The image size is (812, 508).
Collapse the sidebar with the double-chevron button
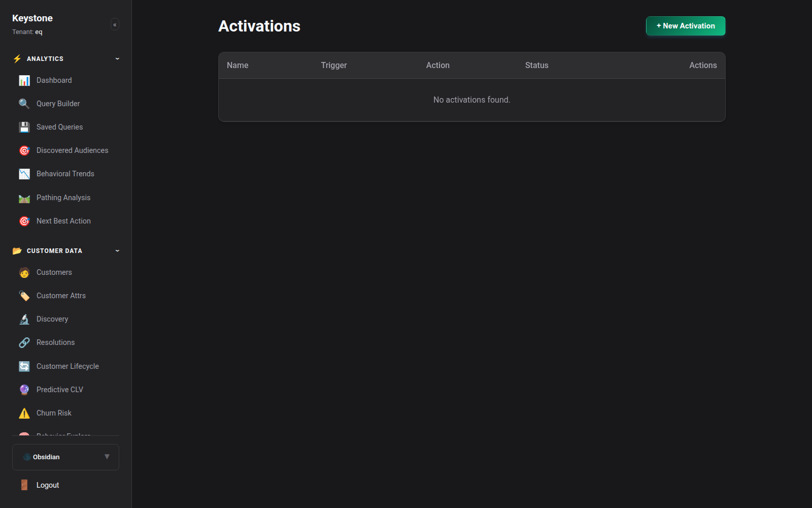point(115,24)
